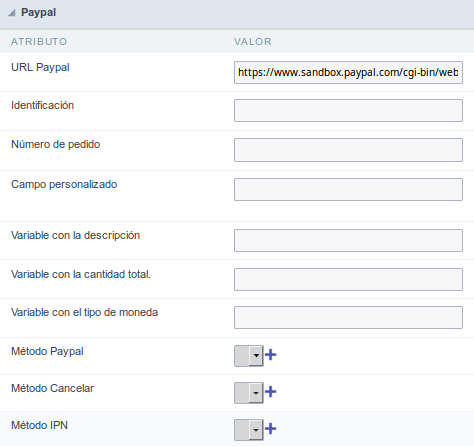Click the Método Paypal label
This screenshot has width=474, height=446.
[x=47, y=351]
